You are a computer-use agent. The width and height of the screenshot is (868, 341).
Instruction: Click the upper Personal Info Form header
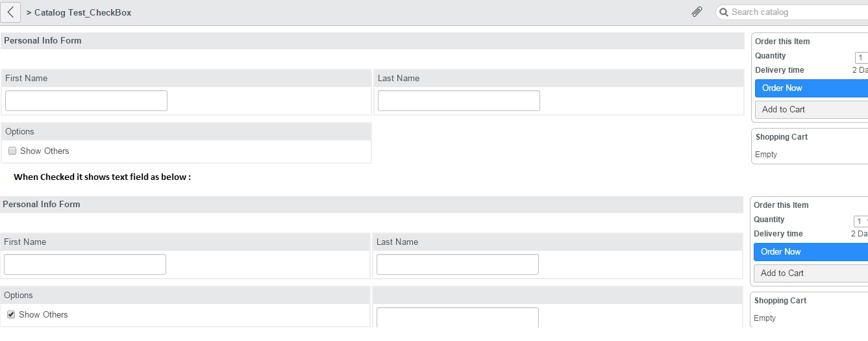tap(43, 40)
